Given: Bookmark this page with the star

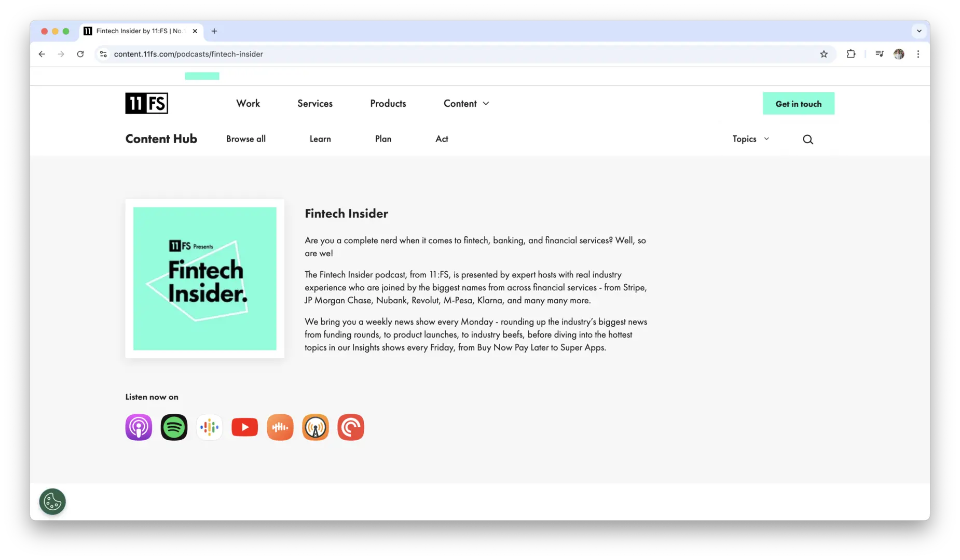Looking at the screenshot, I should point(824,54).
